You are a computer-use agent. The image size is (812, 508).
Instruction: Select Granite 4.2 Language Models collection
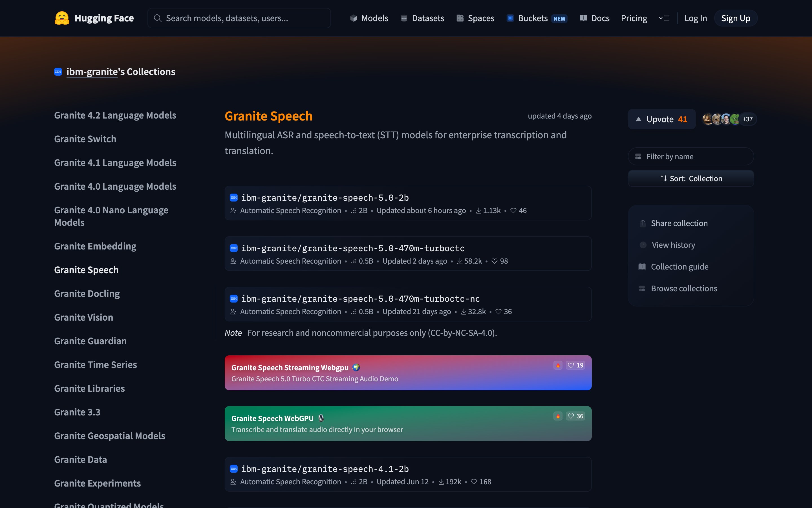[115, 115]
